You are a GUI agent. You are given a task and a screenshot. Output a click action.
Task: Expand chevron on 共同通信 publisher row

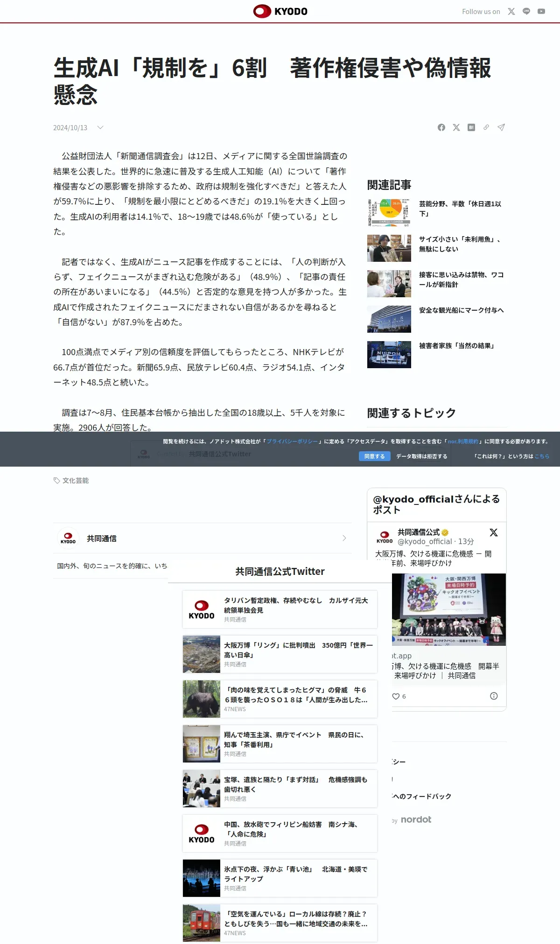344,538
